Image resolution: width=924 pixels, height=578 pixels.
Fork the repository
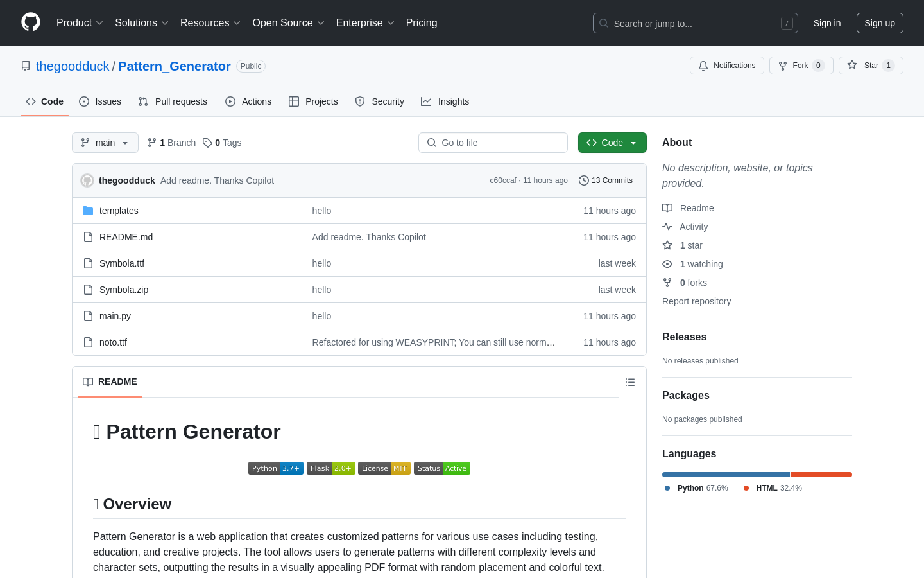coord(801,66)
